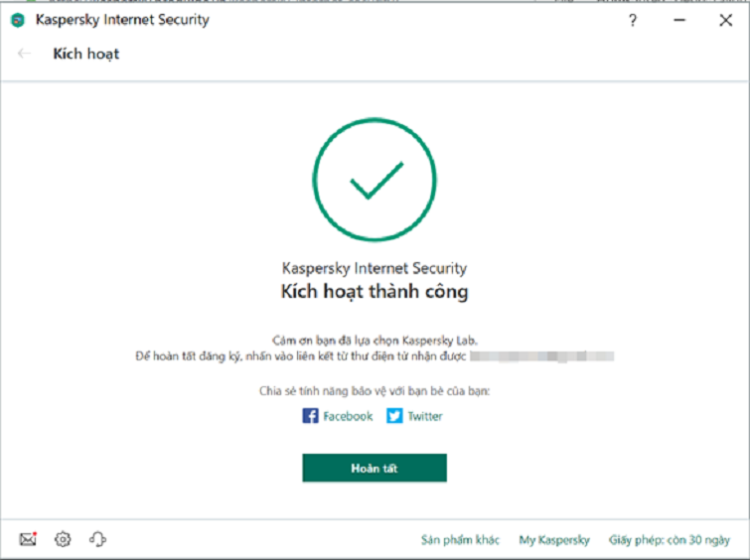The width and height of the screenshot is (750, 560).
Task: Open the My Kaspersky link
Action: pyautogui.click(x=554, y=540)
